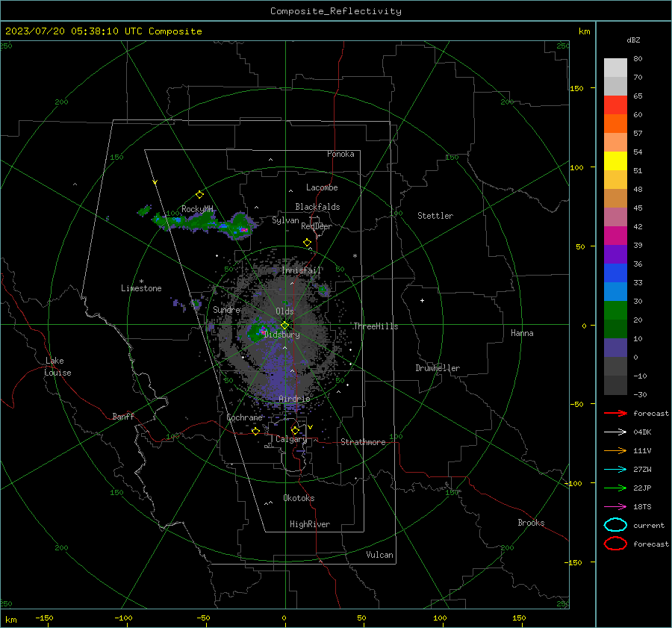Select the orange 57-60 dBZ swatch

(x=615, y=124)
